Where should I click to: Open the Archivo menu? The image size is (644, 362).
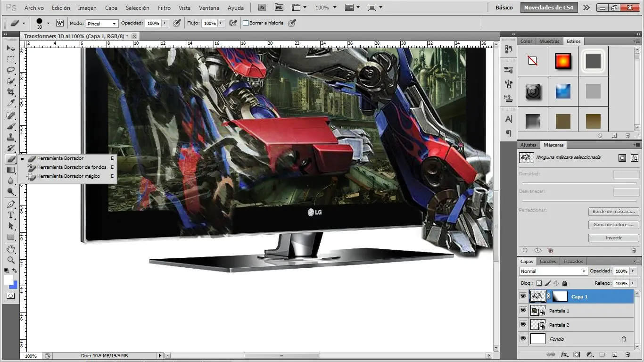pyautogui.click(x=34, y=8)
